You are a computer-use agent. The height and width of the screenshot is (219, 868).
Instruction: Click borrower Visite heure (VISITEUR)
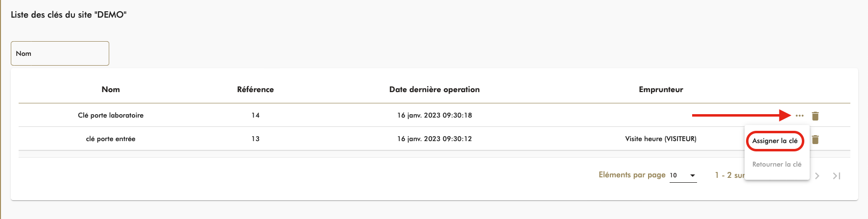(660, 139)
